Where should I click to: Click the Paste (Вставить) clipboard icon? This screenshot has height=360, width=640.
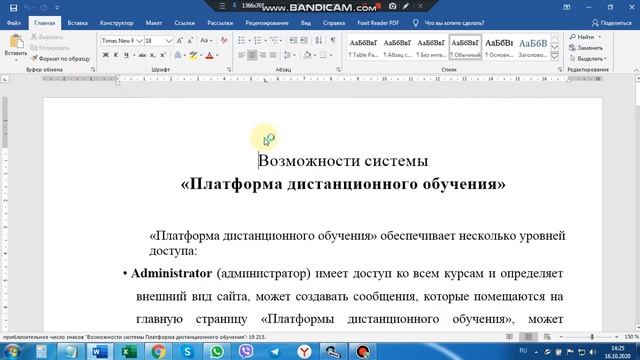(x=16, y=42)
